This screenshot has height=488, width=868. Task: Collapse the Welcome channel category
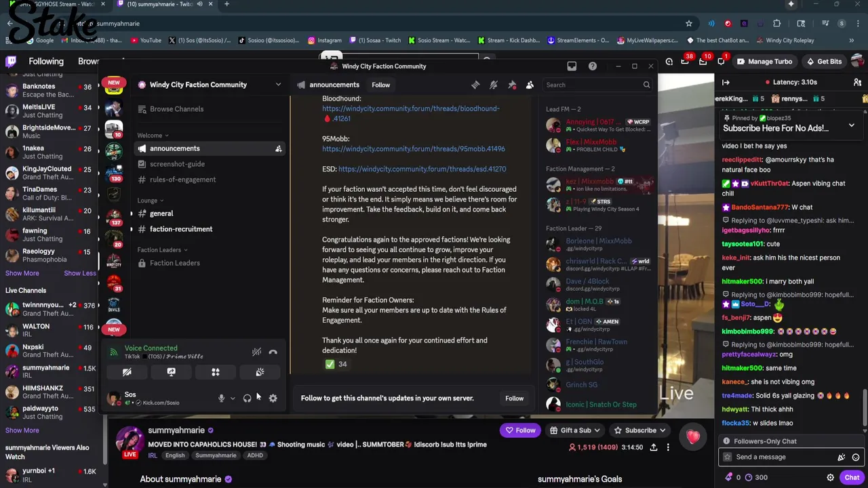point(153,136)
